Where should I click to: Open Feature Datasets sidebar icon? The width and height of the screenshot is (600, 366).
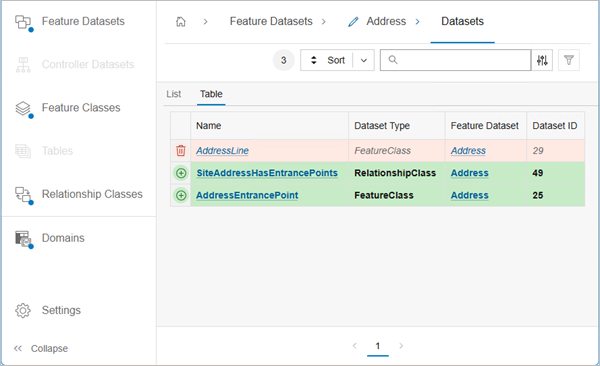pyautogui.click(x=23, y=22)
